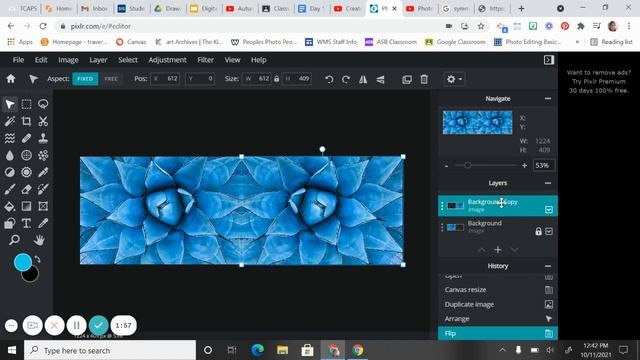Click the Rotate left icon

[x=329, y=79]
